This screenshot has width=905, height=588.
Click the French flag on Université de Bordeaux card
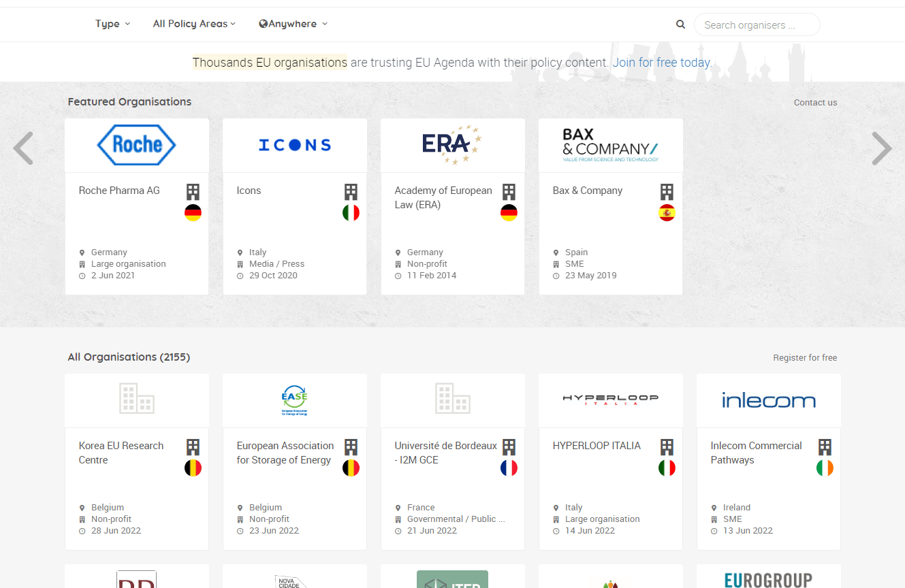(509, 468)
